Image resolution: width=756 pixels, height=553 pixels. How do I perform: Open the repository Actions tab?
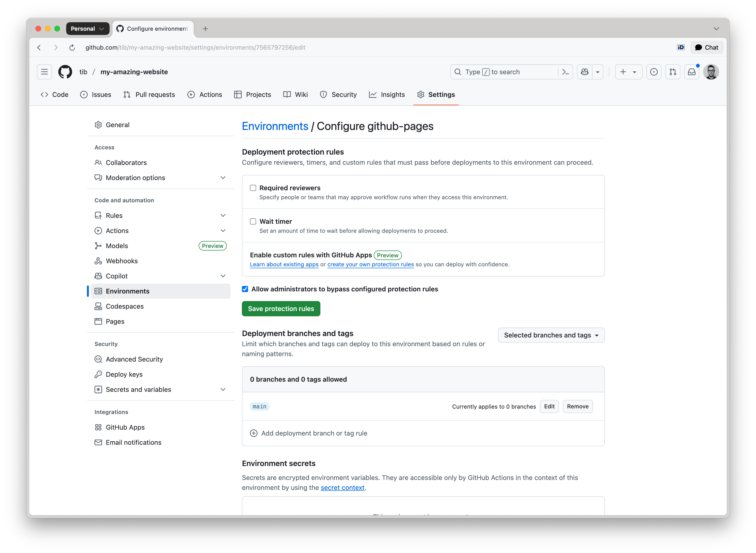point(205,95)
